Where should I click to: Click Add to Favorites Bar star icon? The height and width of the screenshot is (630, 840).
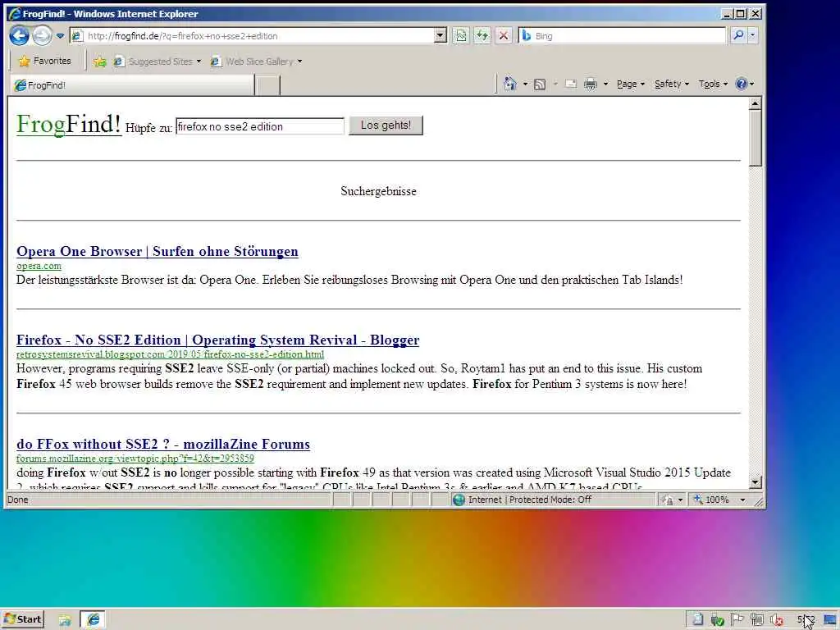(x=99, y=62)
